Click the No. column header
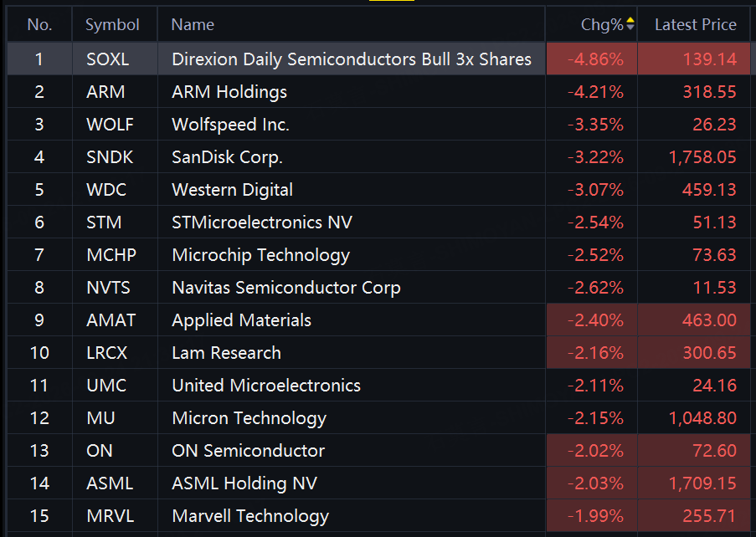 click(x=39, y=24)
